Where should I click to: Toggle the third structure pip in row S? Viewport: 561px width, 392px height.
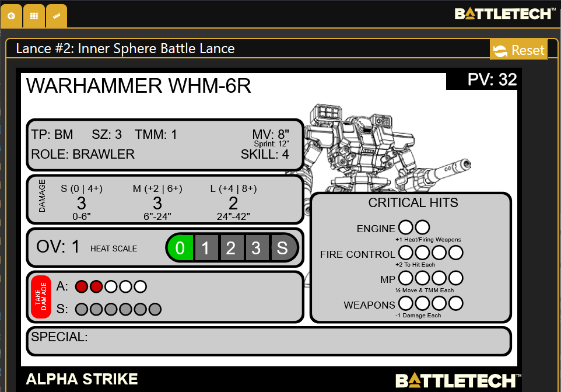pyautogui.click(x=111, y=309)
